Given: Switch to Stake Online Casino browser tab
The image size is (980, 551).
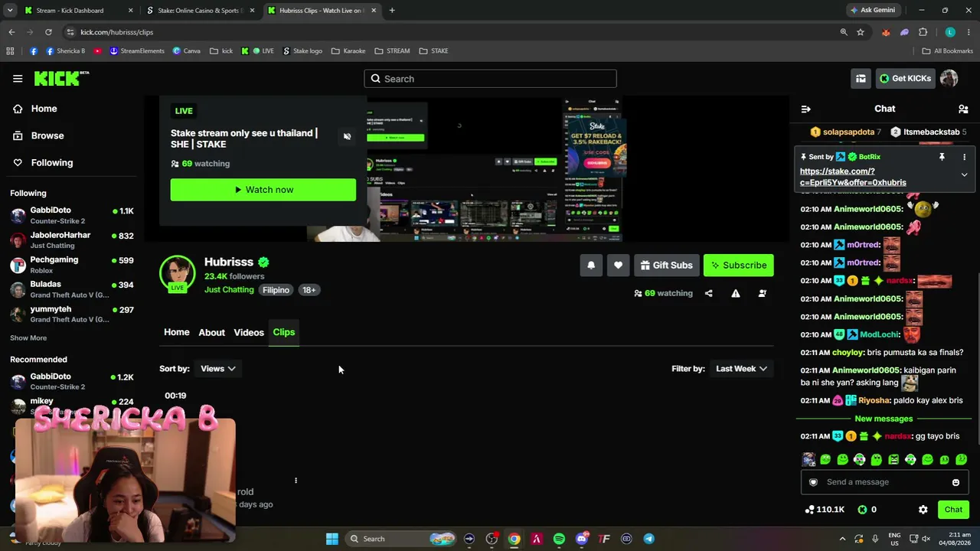Looking at the screenshot, I should 199,11.
